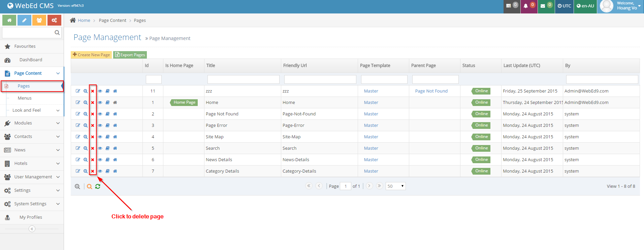The width and height of the screenshot is (644, 250).
Task: Open Menus in the Page Content submenu
Action: 25,98
